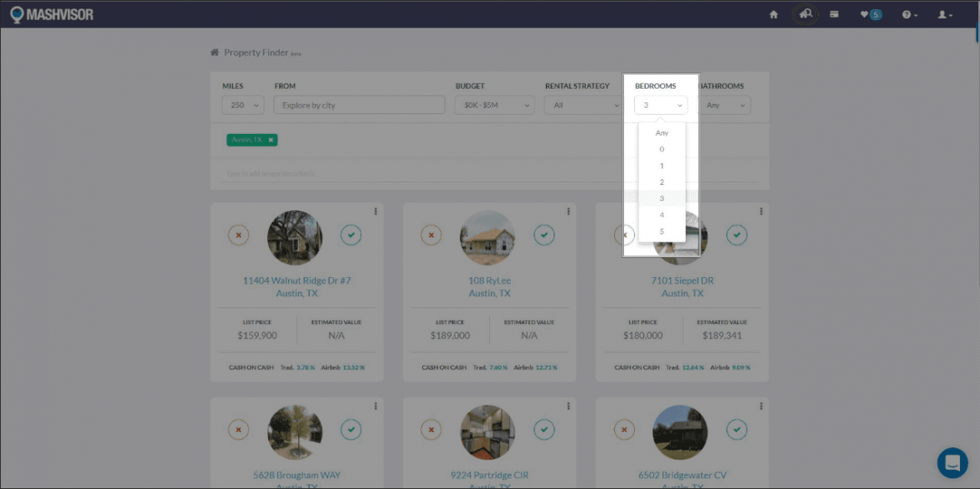Open the Budget dropdown $0K - $5M
The width and height of the screenshot is (980, 489).
[x=494, y=106]
